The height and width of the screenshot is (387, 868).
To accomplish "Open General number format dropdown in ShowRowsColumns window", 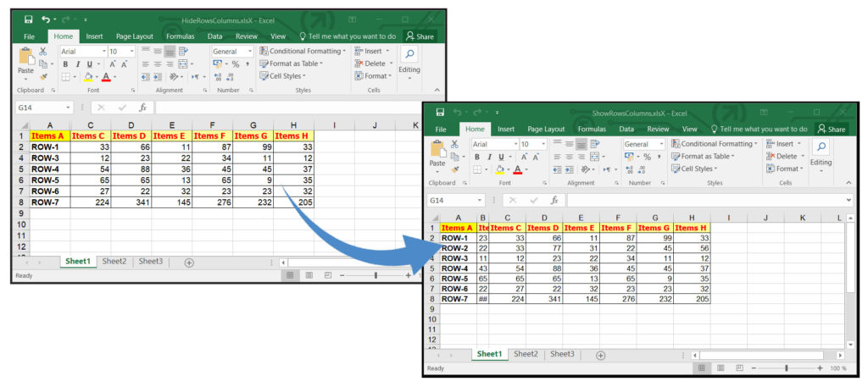I will coord(664,144).
